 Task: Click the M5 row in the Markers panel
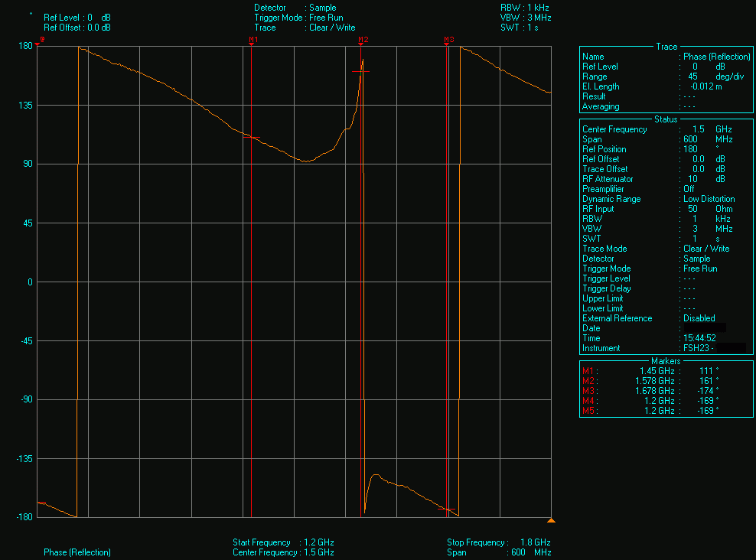click(650, 411)
